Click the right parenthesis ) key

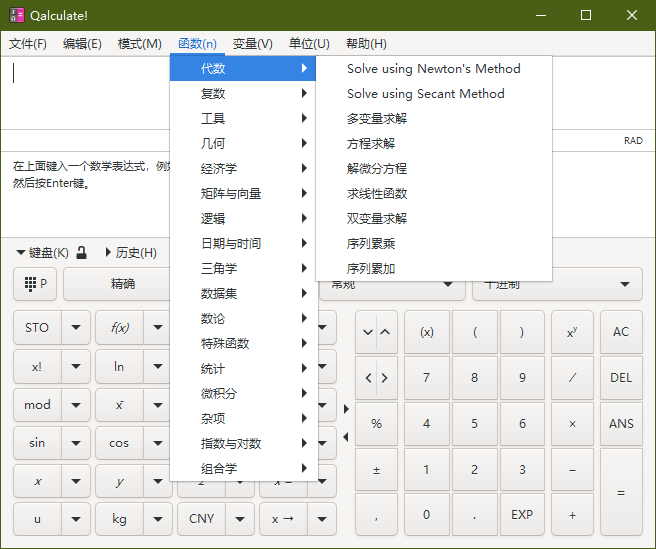[522, 332]
